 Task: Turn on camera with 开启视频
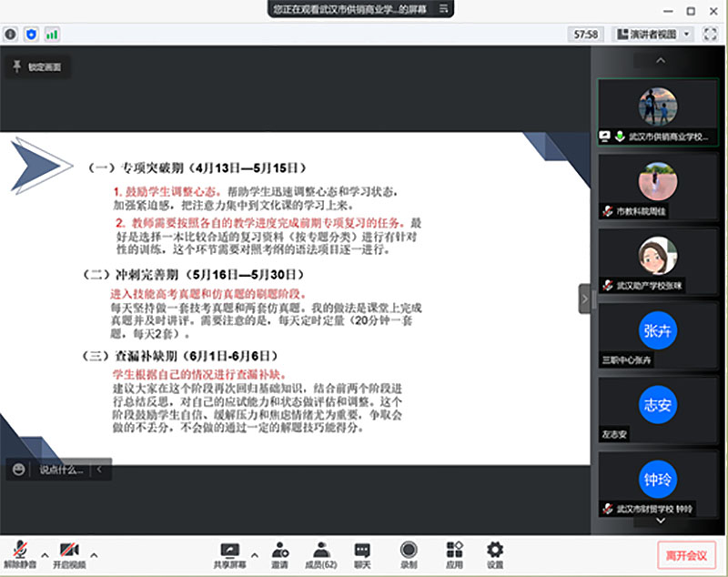tap(69, 550)
